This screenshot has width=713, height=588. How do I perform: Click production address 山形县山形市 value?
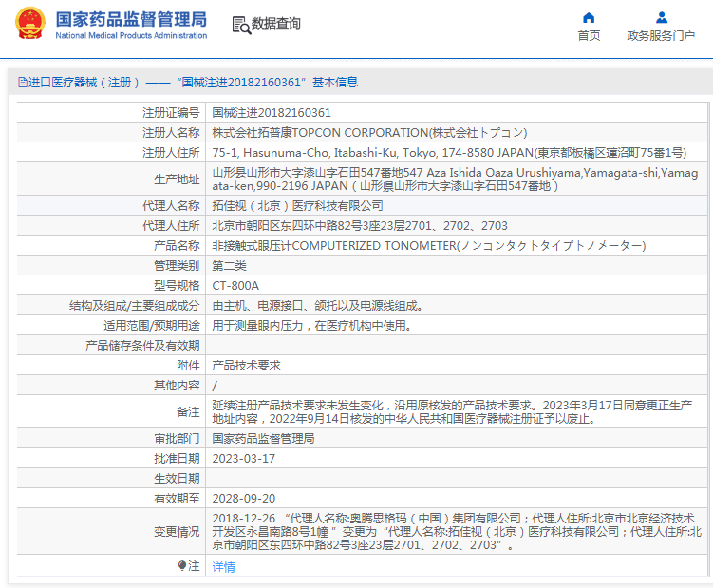point(455,180)
